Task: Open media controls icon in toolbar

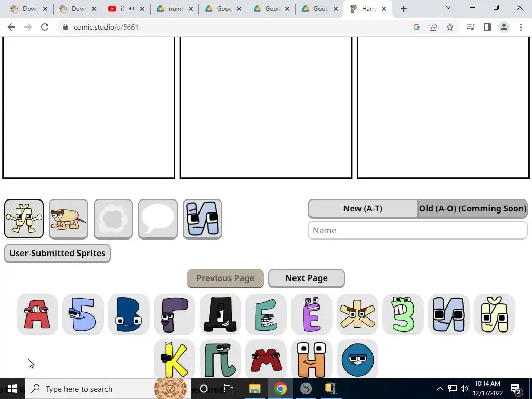Action: [x=471, y=27]
